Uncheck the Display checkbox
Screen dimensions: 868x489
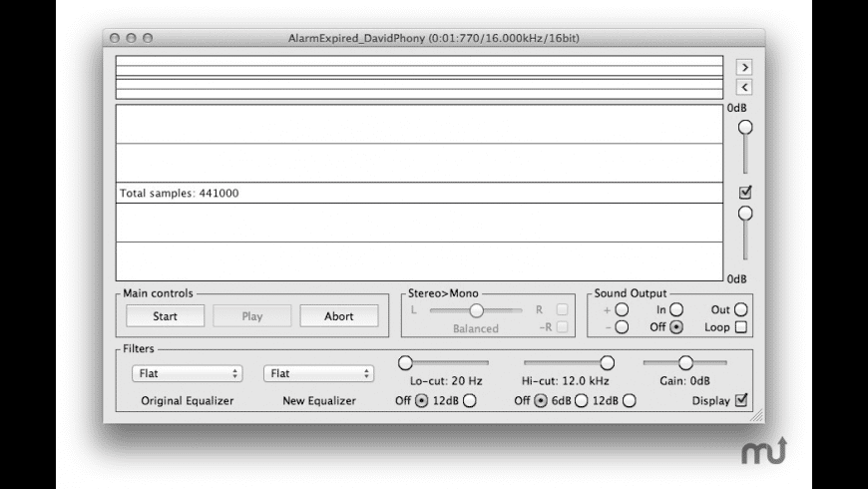point(740,400)
